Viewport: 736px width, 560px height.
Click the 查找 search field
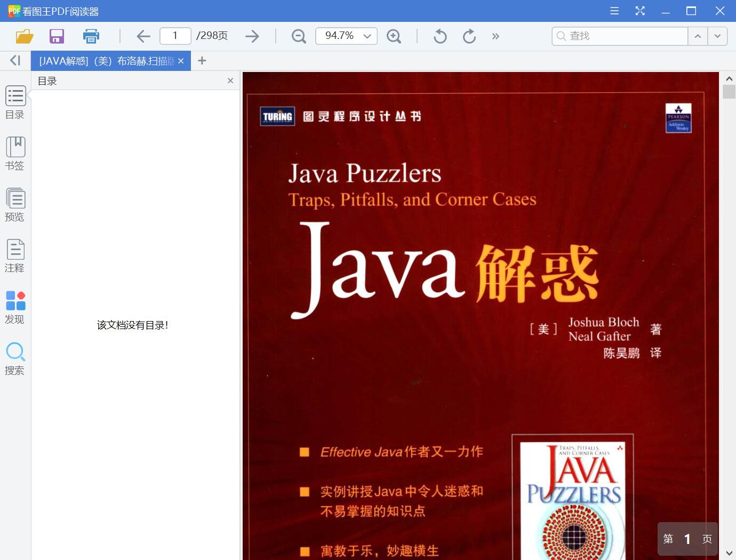(620, 36)
